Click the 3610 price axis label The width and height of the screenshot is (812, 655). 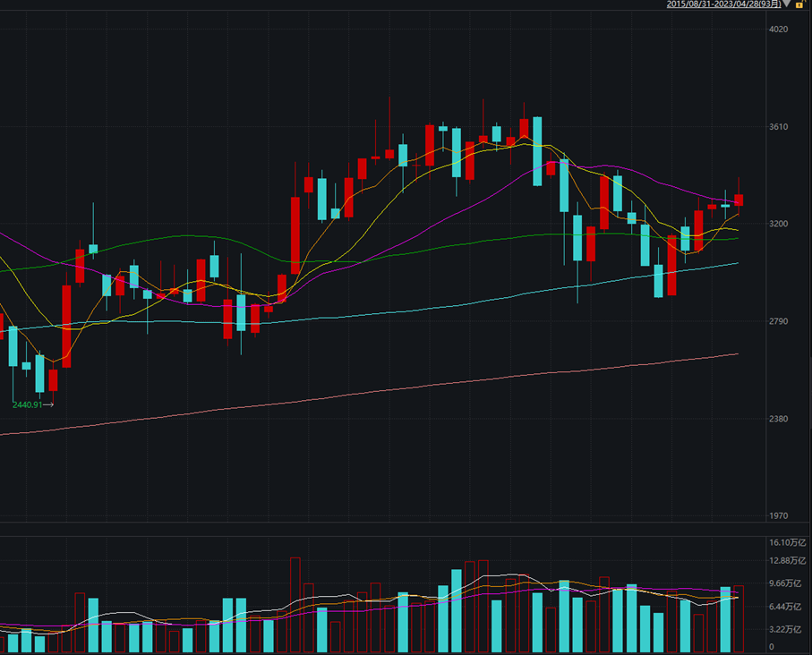tap(778, 127)
